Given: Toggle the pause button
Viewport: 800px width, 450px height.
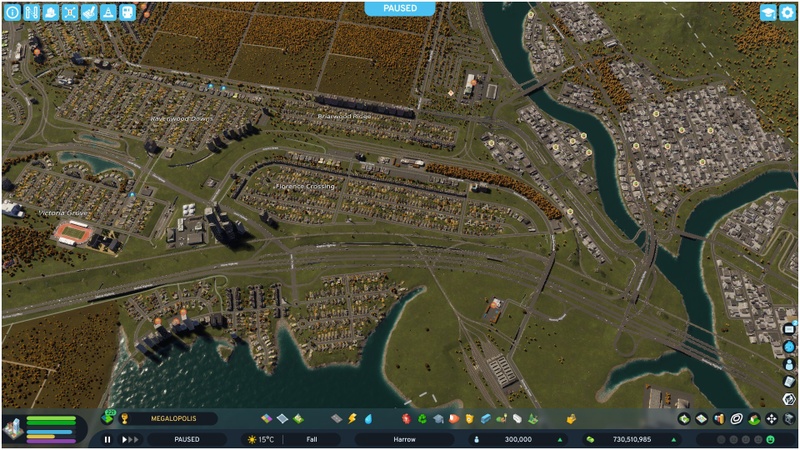Looking at the screenshot, I should pos(107,439).
